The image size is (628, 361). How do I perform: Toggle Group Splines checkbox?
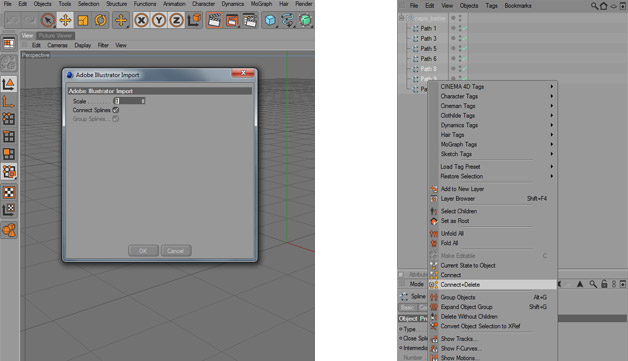point(116,119)
